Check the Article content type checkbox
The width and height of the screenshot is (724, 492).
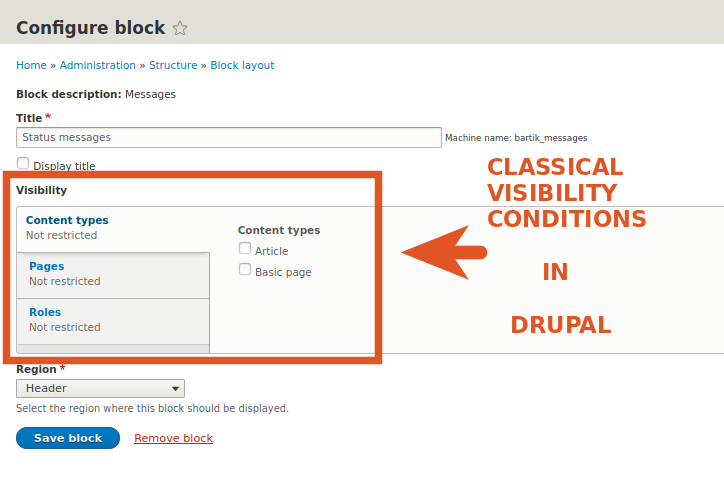coord(245,250)
